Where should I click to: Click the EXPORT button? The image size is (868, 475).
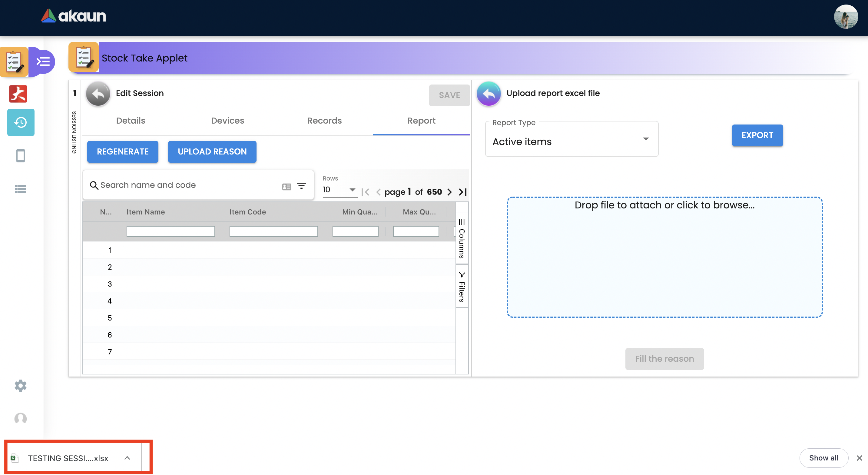tap(757, 135)
